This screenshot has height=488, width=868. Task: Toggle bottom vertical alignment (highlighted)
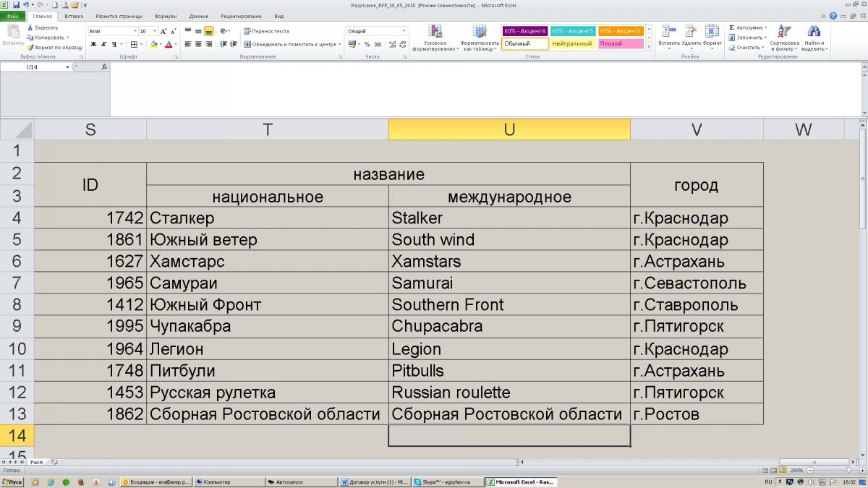[208, 31]
